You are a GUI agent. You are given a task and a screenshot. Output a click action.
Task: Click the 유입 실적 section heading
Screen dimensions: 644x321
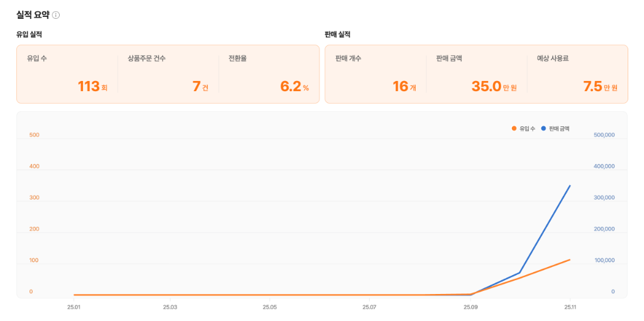pos(29,35)
